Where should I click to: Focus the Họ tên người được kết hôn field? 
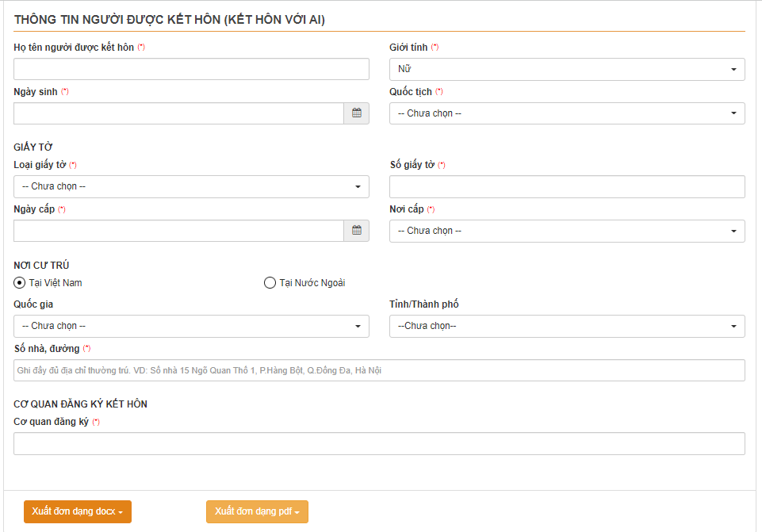pos(191,69)
